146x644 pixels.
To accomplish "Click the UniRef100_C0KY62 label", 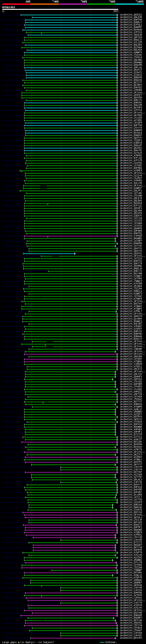I will tap(131, 636).
